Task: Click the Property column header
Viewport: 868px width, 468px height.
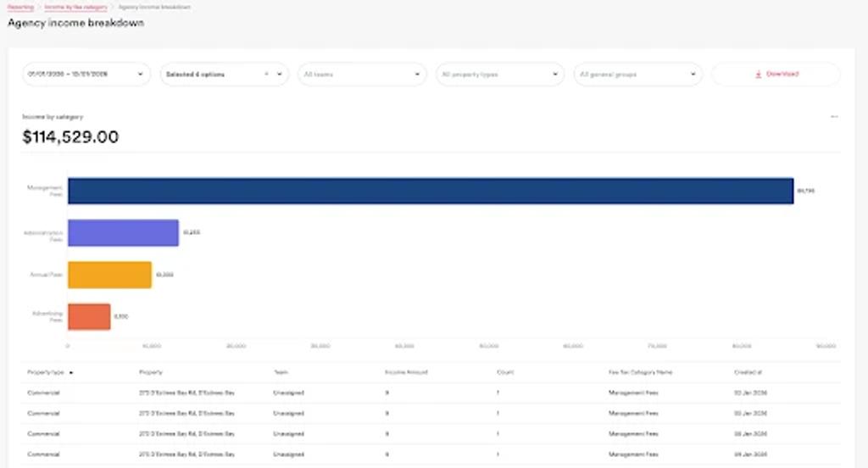Action: pyautogui.click(x=151, y=372)
